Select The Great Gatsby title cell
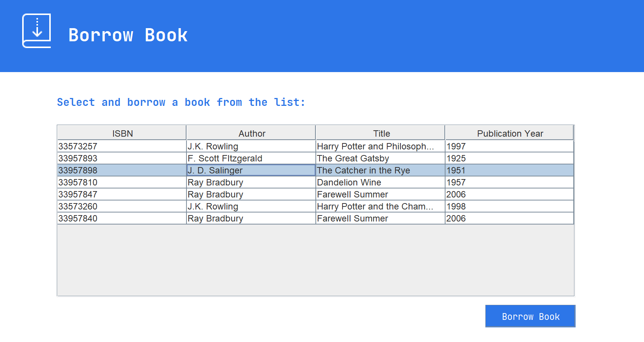 coord(380,158)
